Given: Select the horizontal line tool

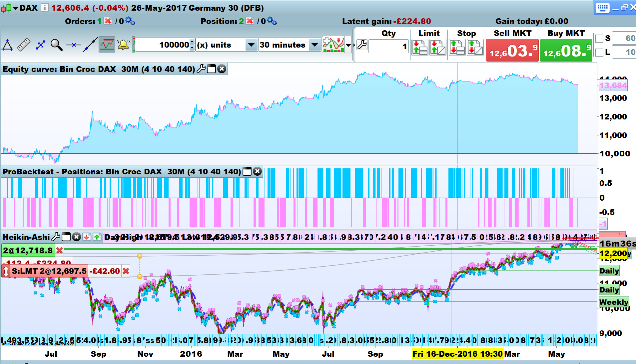Looking at the screenshot, I should 73,45.
